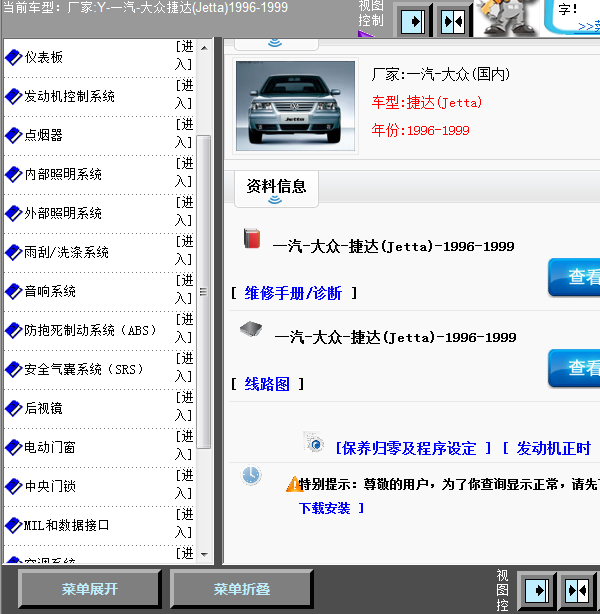The width and height of the screenshot is (600, 614).
Task: Select the 电动门窗 menu item
Action: [x=50, y=447]
